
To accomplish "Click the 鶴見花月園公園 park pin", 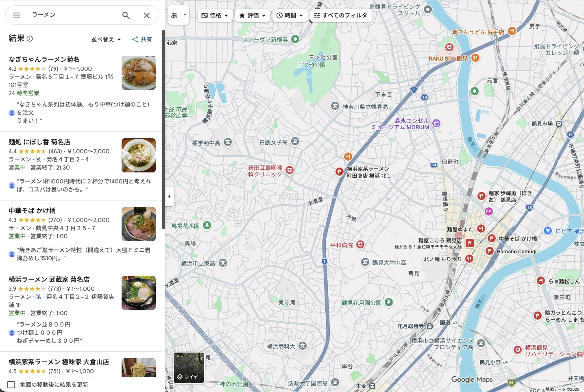I will 389,302.
